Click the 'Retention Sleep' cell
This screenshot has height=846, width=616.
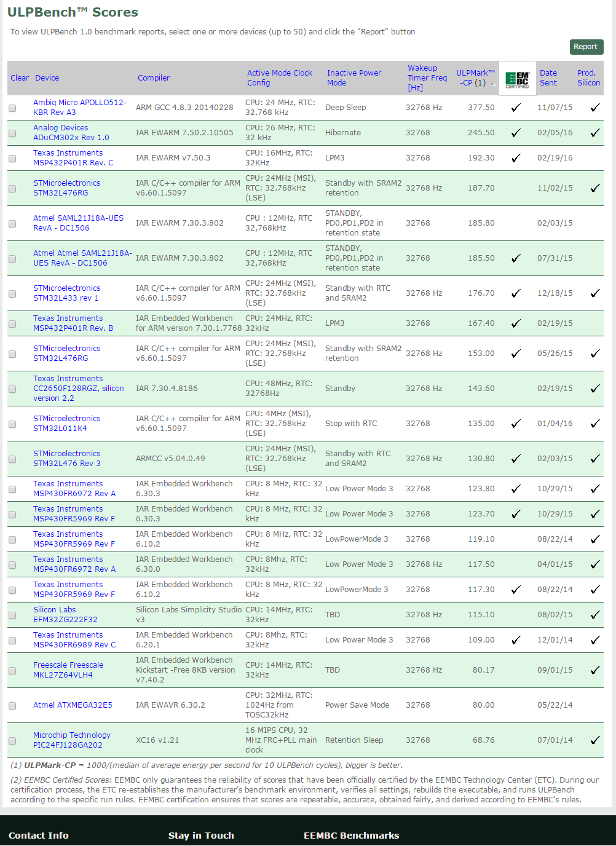(354, 740)
